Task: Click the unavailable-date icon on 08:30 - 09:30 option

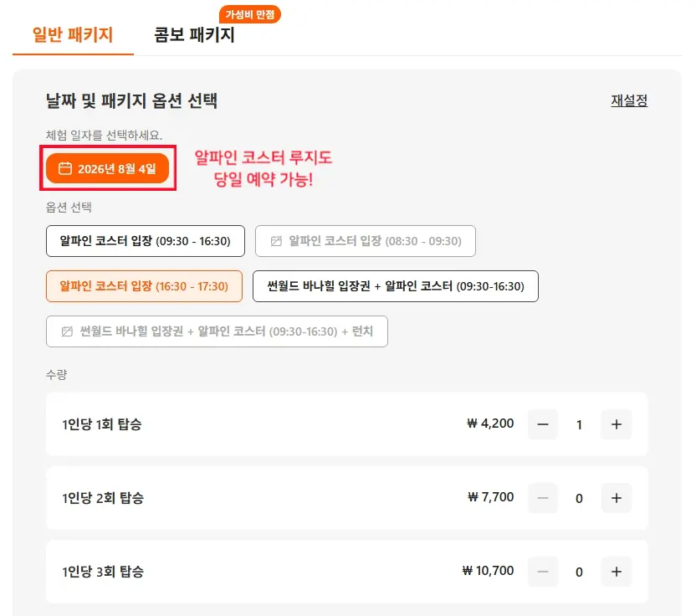Action: (x=276, y=241)
